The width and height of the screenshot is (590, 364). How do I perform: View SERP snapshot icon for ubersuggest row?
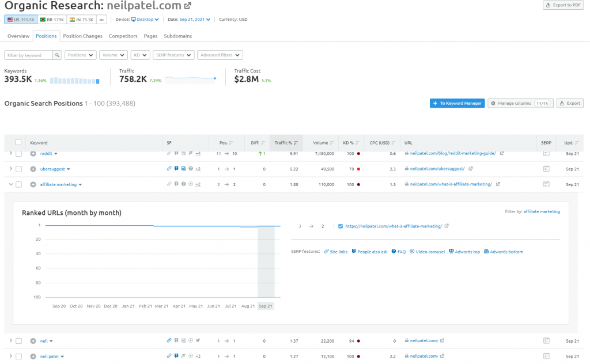pos(546,169)
